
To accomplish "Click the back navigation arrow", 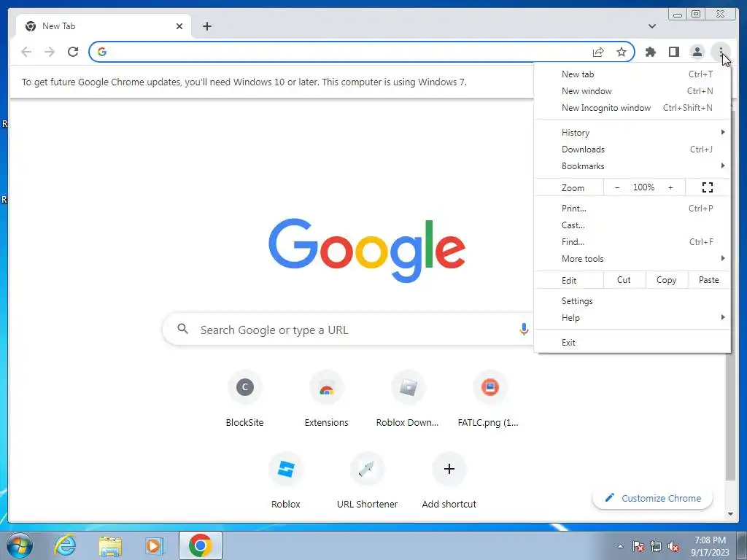I will point(26,52).
